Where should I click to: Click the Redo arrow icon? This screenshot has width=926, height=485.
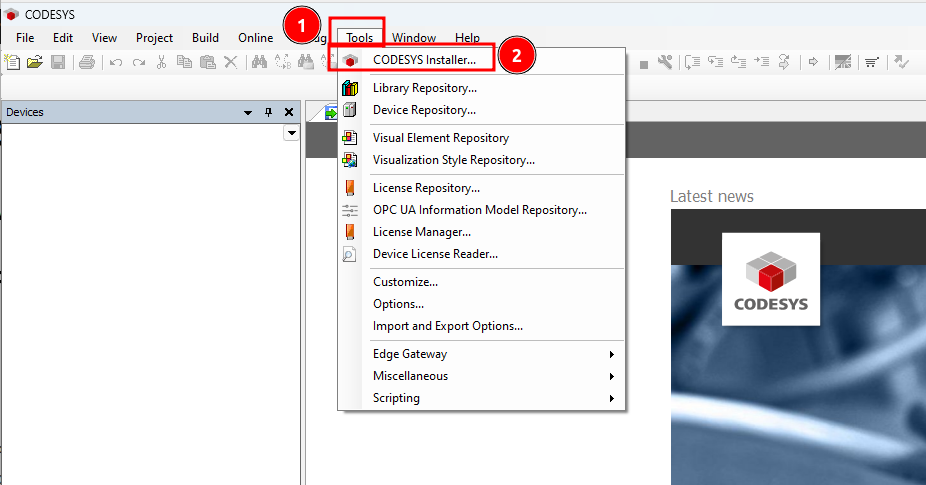coord(139,62)
